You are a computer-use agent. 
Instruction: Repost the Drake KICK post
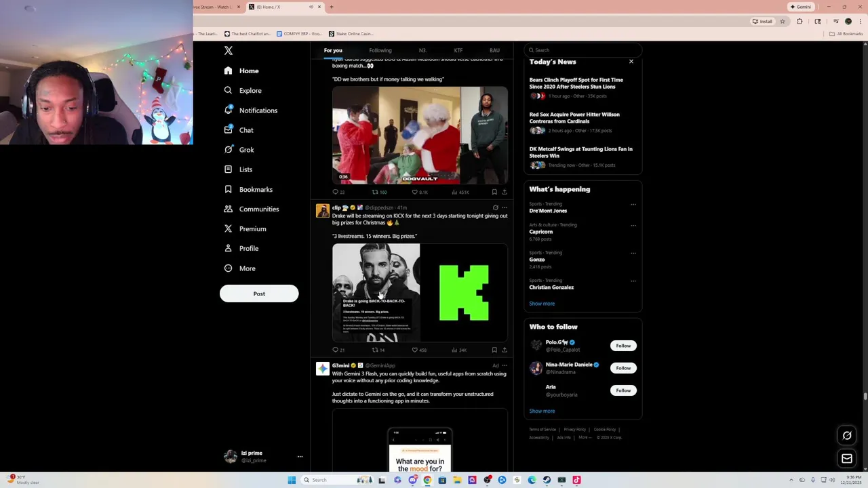[x=375, y=350]
